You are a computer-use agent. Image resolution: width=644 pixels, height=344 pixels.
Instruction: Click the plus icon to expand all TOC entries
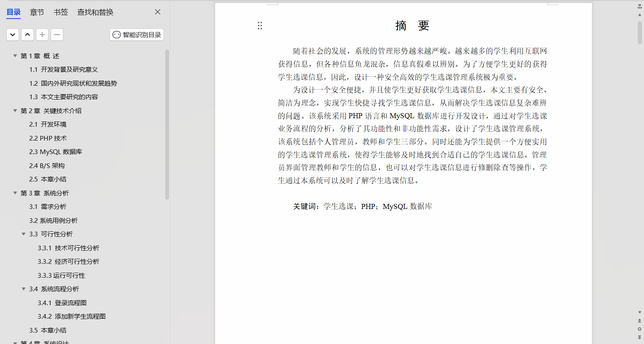point(42,35)
